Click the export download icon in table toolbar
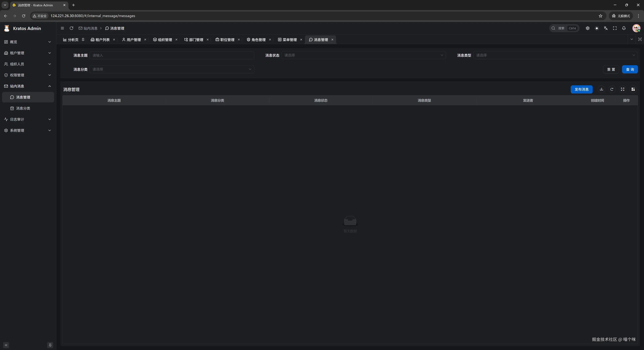 point(602,89)
